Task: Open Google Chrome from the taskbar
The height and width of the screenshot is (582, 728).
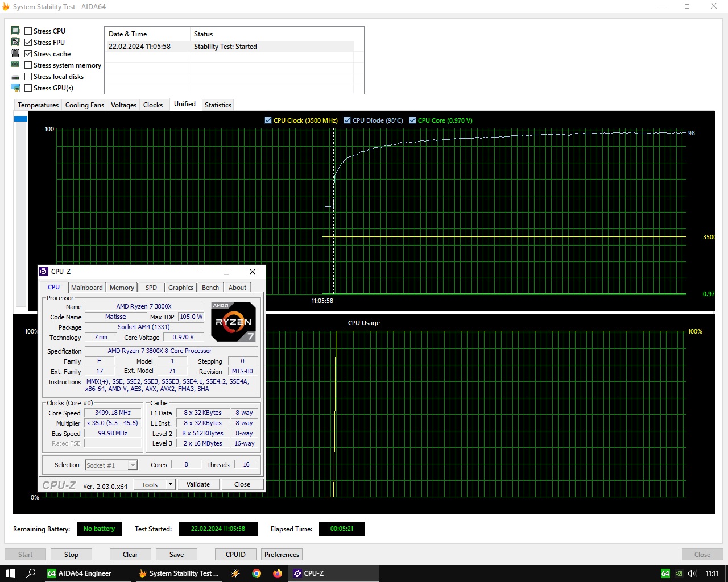Action: click(257, 573)
